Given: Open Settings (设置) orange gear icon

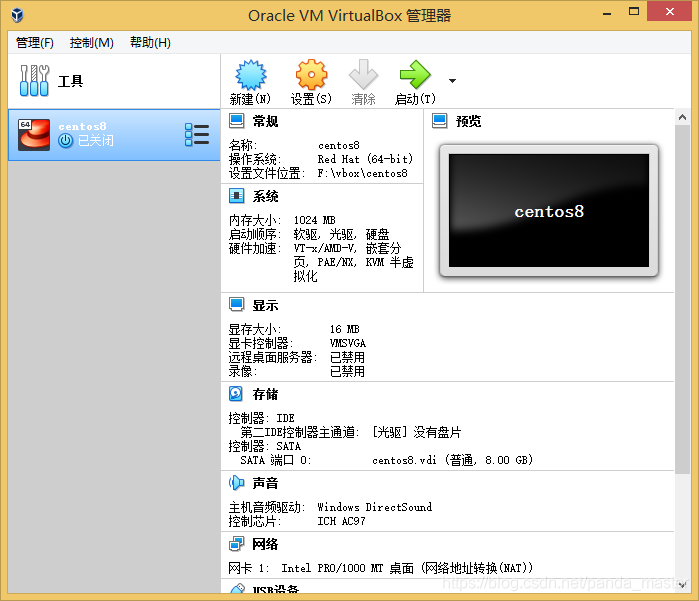Looking at the screenshot, I should point(311,75).
